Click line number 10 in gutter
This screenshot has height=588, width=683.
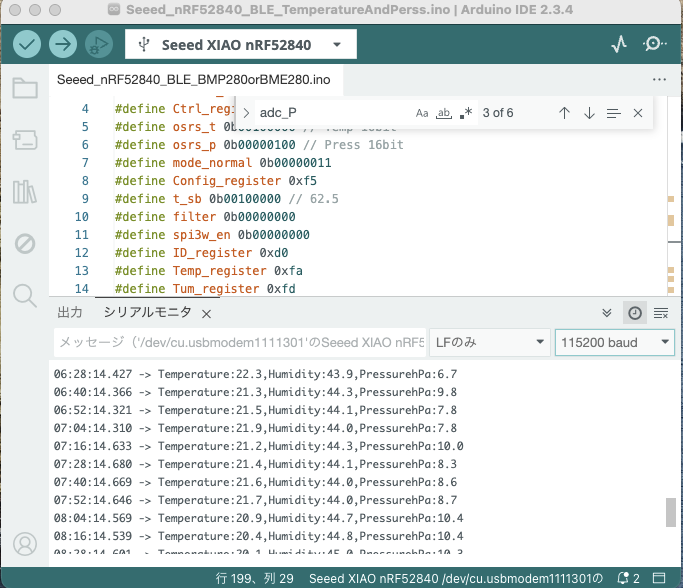tap(81, 216)
